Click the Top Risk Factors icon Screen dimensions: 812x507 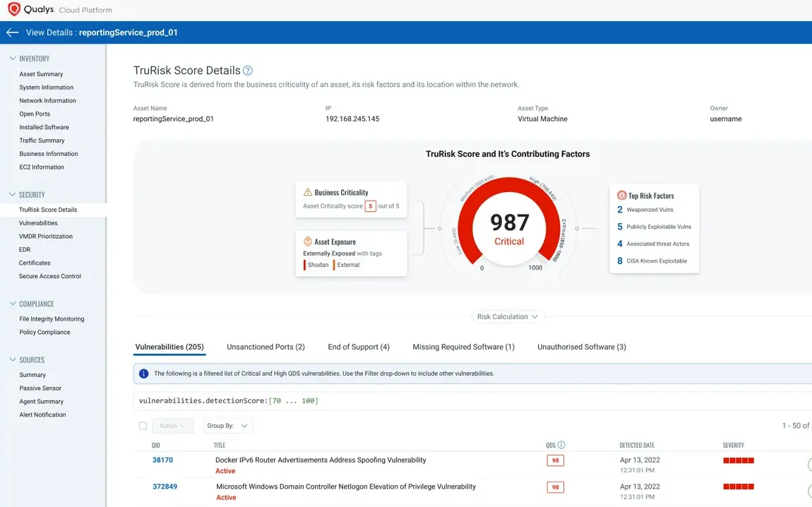point(623,196)
